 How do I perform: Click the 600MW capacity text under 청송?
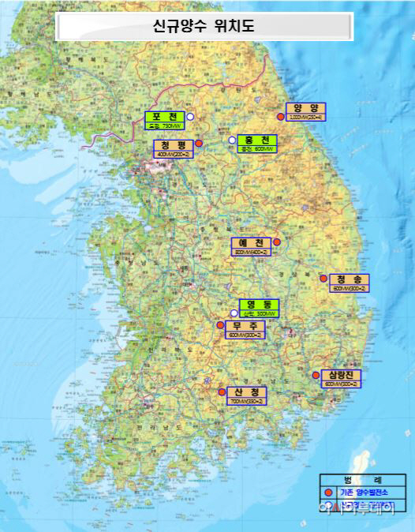[x=350, y=288]
